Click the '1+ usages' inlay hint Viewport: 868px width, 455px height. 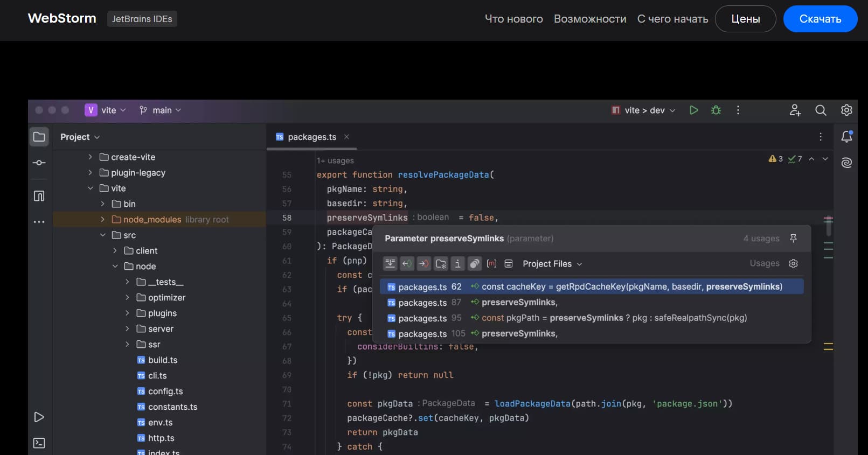click(335, 160)
